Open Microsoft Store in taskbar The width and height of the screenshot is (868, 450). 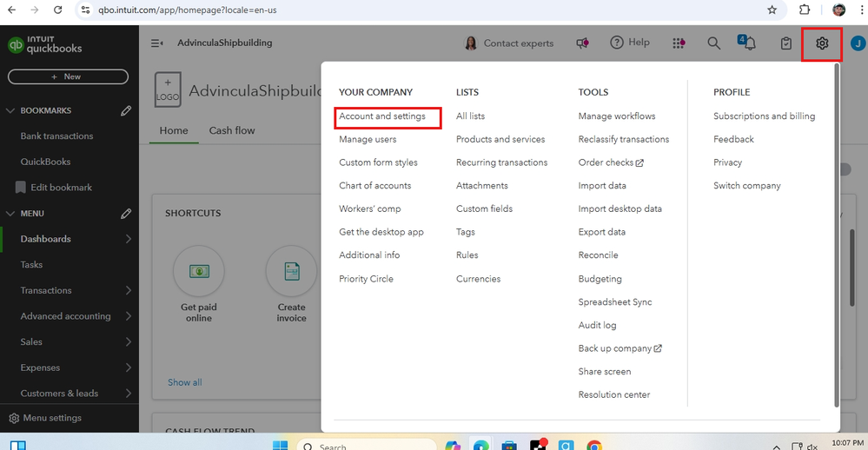pyautogui.click(x=509, y=446)
